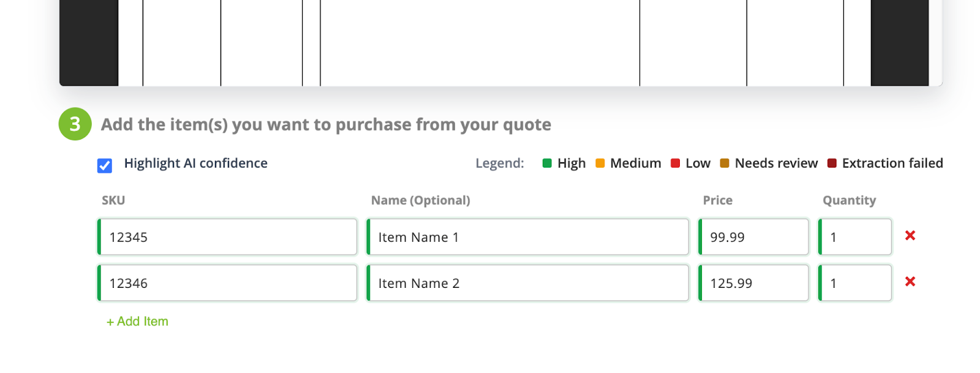Click the second row quantity field
The height and width of the screenshot is (373, 980).
coord(856,283)
